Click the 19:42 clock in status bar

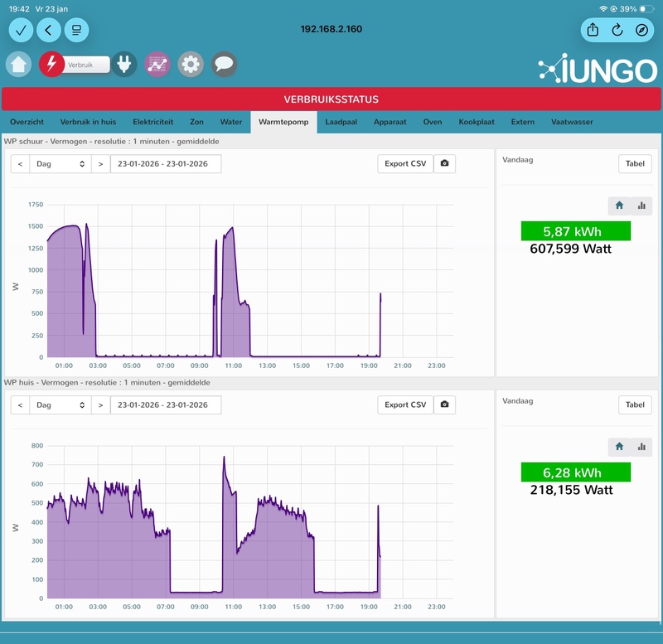coord(19,9)
